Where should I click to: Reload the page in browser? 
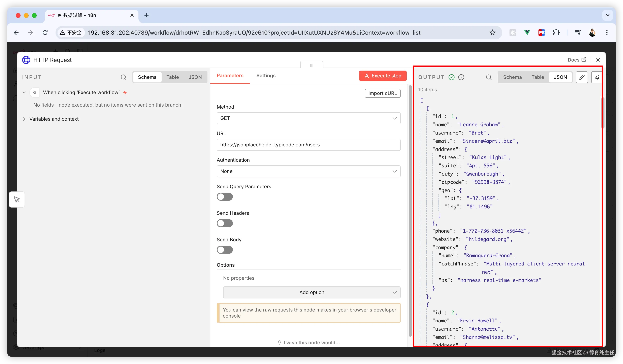(x=45, y=33)
